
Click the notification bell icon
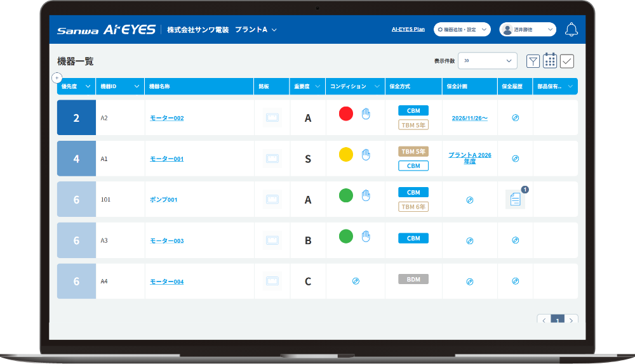571,30
